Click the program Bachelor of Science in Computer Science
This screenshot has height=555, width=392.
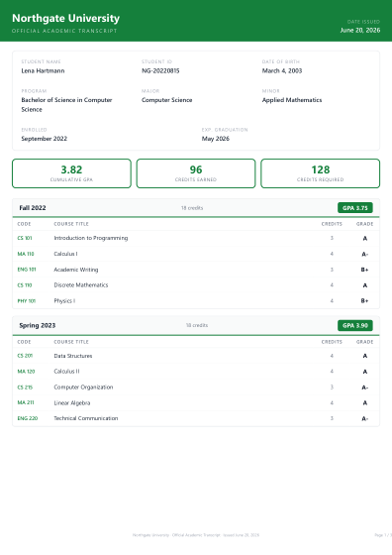(66, 105)
